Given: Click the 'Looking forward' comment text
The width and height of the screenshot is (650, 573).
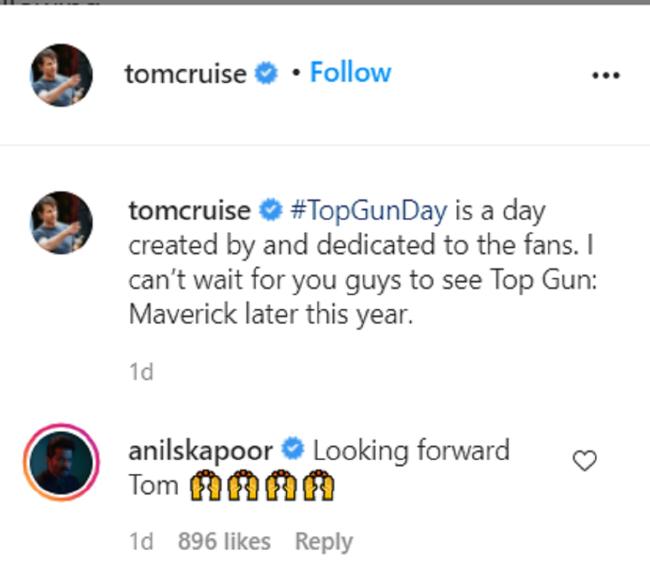Looking at the screenshot, I should 411,450.
